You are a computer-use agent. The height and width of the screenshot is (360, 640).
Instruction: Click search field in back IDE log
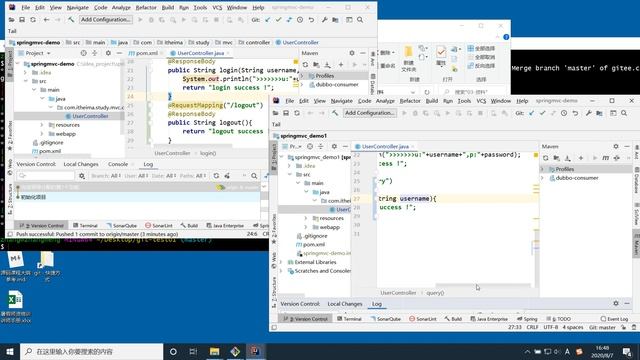[46, 176]
